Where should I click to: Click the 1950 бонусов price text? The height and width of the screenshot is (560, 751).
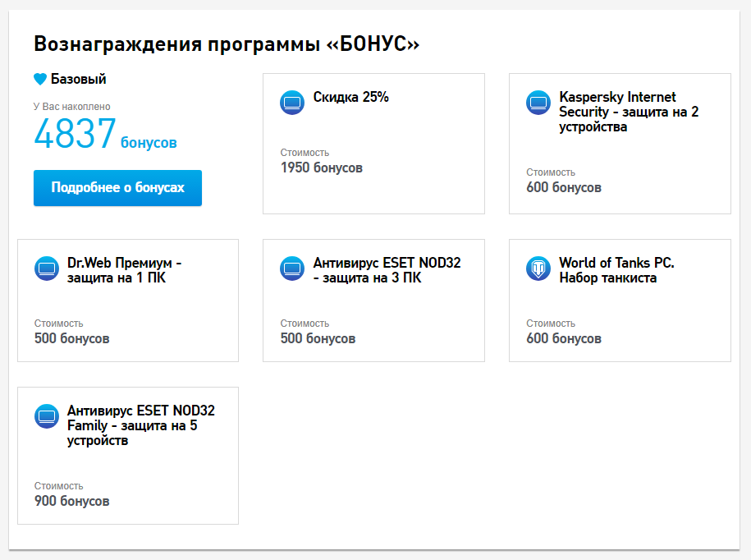tap(322, 168)
